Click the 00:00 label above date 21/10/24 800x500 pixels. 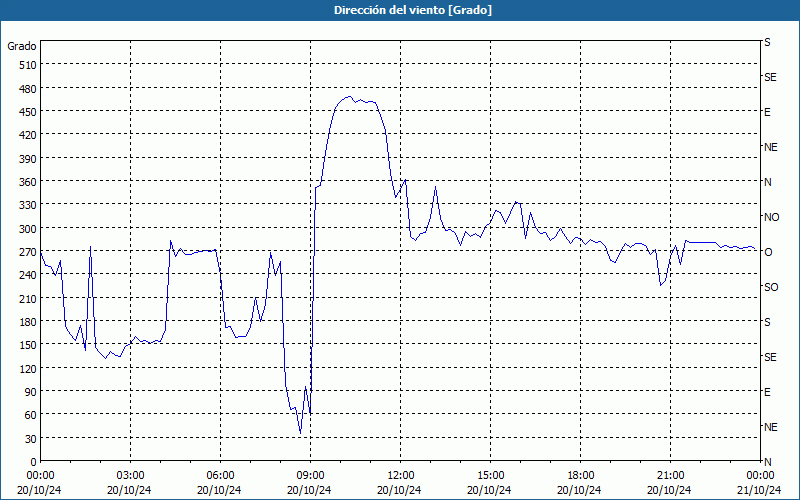(760, 476)
